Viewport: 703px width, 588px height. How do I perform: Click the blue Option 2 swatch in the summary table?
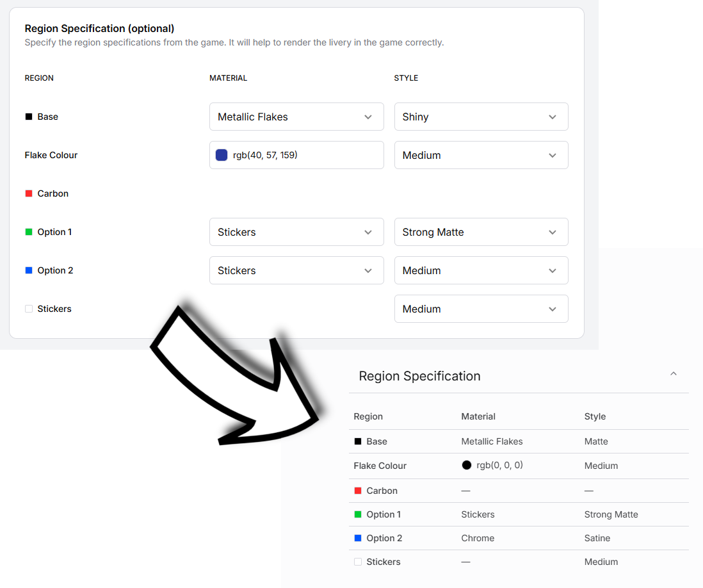pos(358,538)
